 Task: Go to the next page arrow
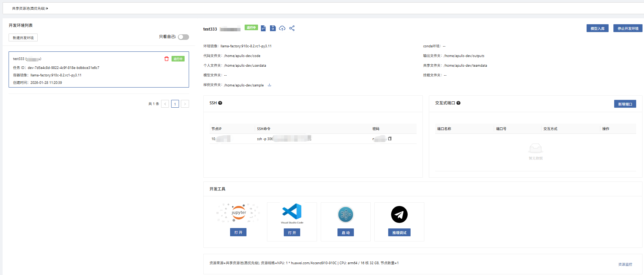click(185, 104)
